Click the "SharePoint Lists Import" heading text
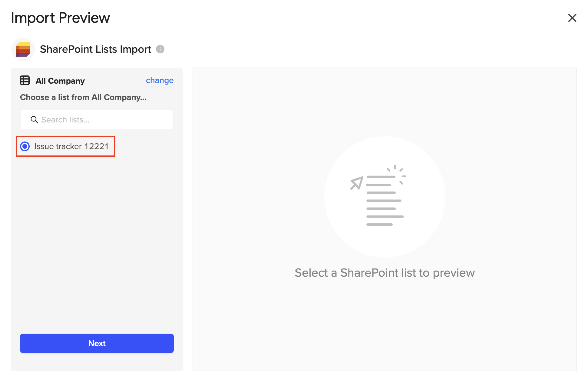 pyautogui.click(x=95, y=49)
